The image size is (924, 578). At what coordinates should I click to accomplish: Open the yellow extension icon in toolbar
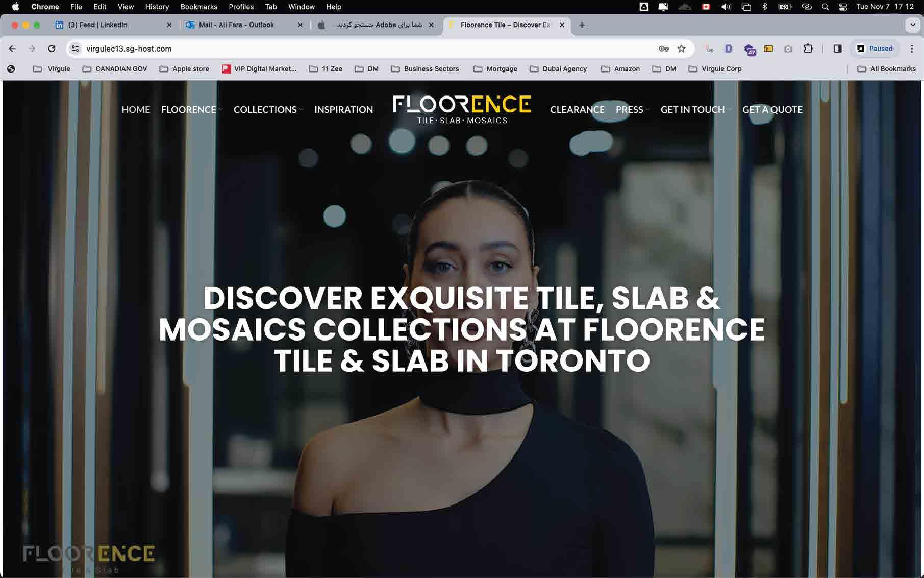pos(768,49)
